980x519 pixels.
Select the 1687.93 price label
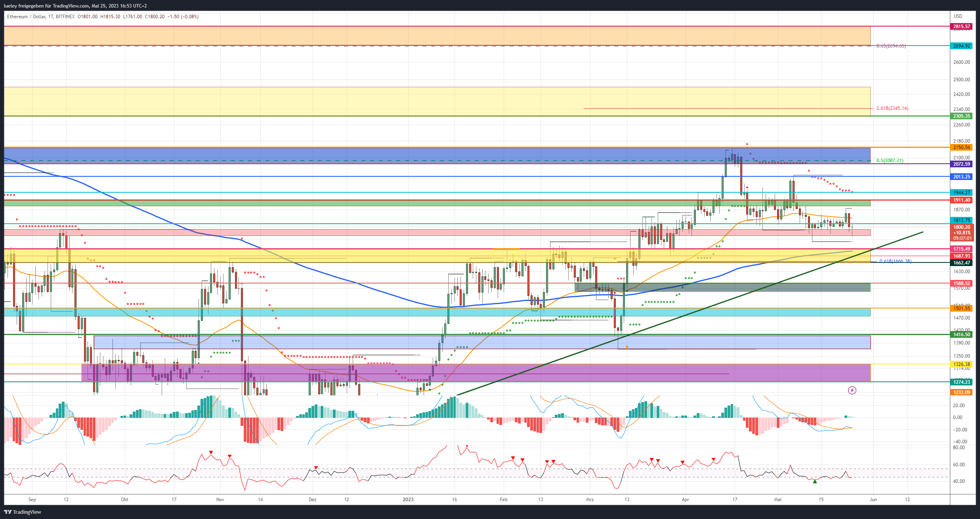point(961,256)
